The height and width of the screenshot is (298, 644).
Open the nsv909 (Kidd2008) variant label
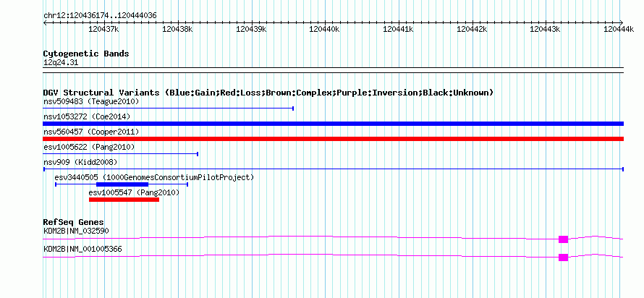point(80,162)
